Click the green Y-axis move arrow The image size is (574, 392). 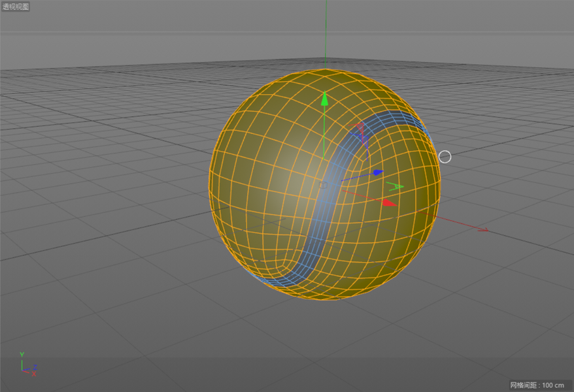[324, 99]
